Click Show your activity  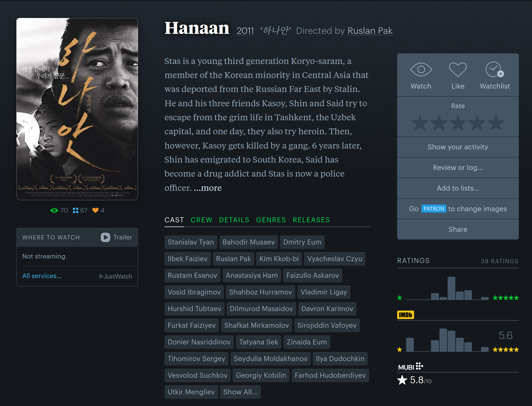458,147
